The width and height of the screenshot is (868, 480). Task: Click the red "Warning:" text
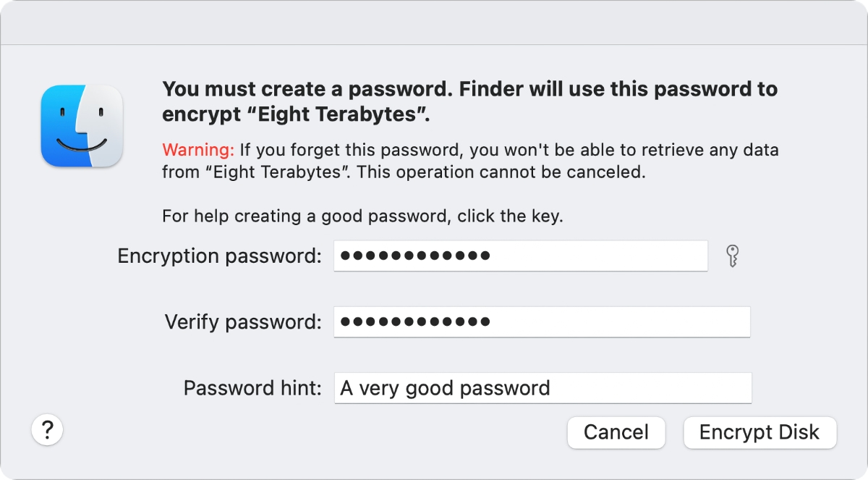pyautogui.click(x=198, y=150)
